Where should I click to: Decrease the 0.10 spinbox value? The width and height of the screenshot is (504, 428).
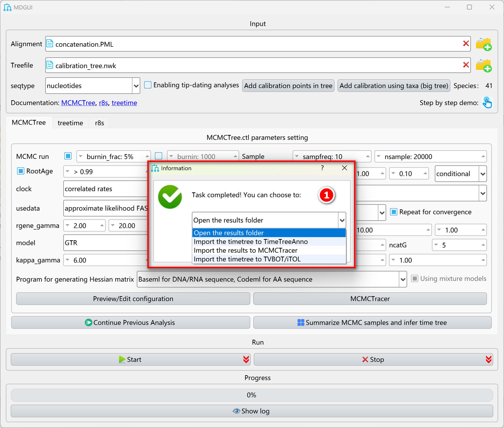(393, 173)
